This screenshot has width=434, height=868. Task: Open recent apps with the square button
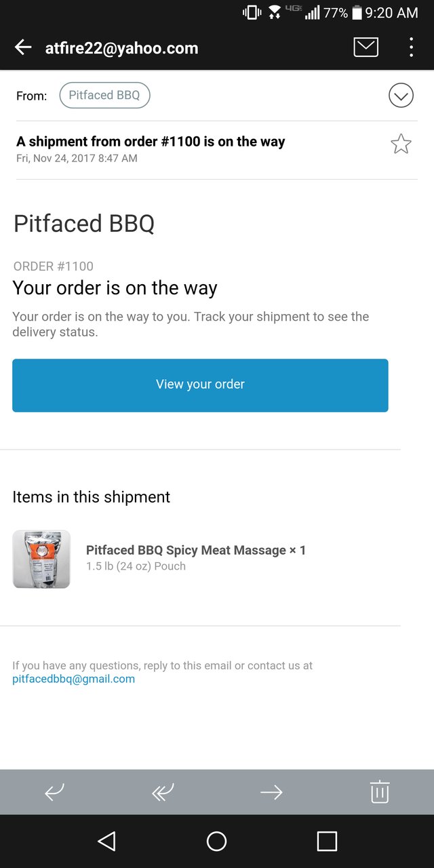(x=327, y=841)
